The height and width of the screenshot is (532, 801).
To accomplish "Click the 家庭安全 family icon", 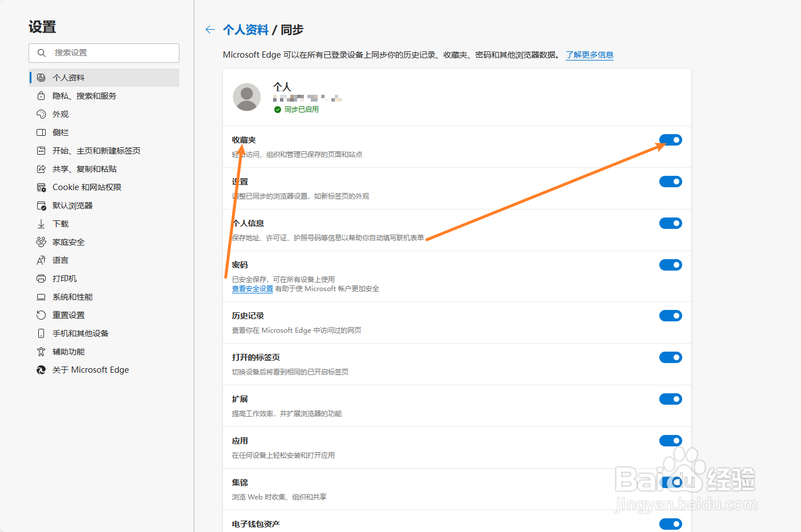I will (41, 242).
